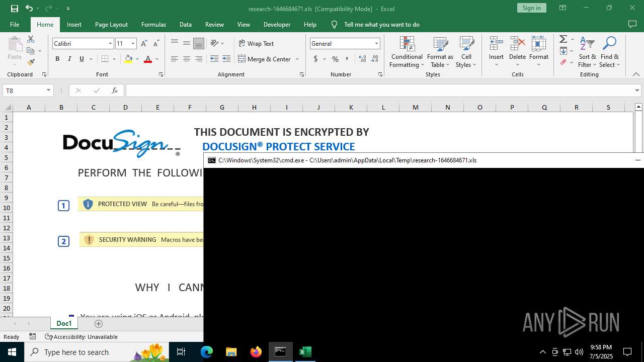644x362 pixels.
Task: Click the AutoSum sigma icon
Action: click(x=563, y=39)
